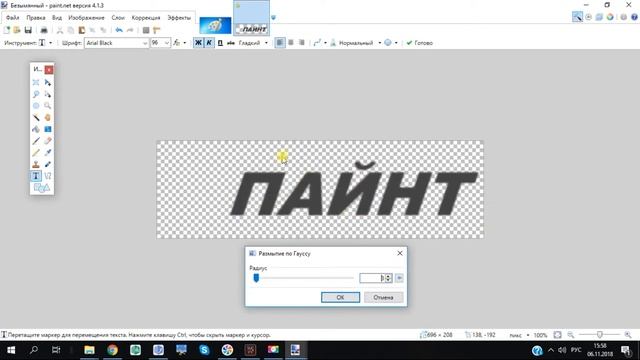The image size is (640, 360).
Task: Select the Line/Curve tool
Action: [x=48, y=176]
